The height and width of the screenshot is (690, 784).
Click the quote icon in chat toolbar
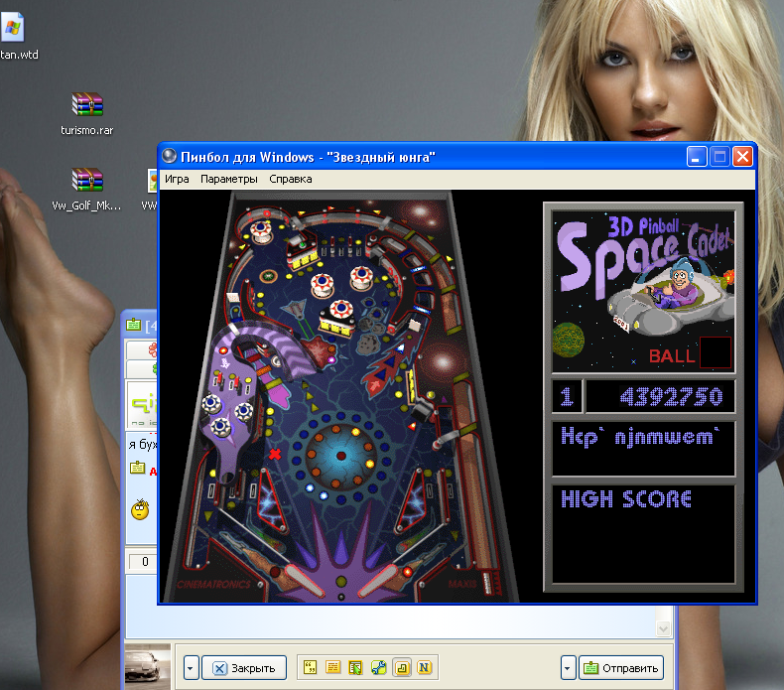click(310, 667)
